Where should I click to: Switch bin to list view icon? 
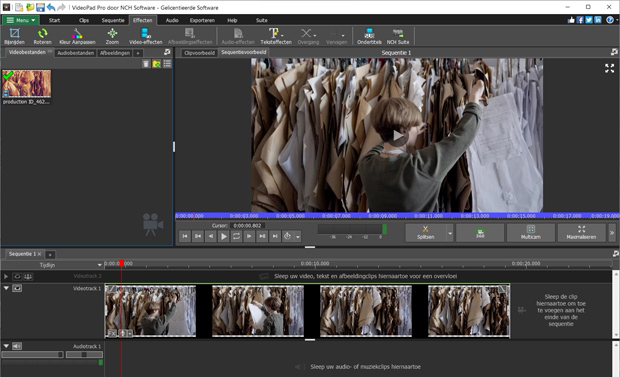coord(167,64)
